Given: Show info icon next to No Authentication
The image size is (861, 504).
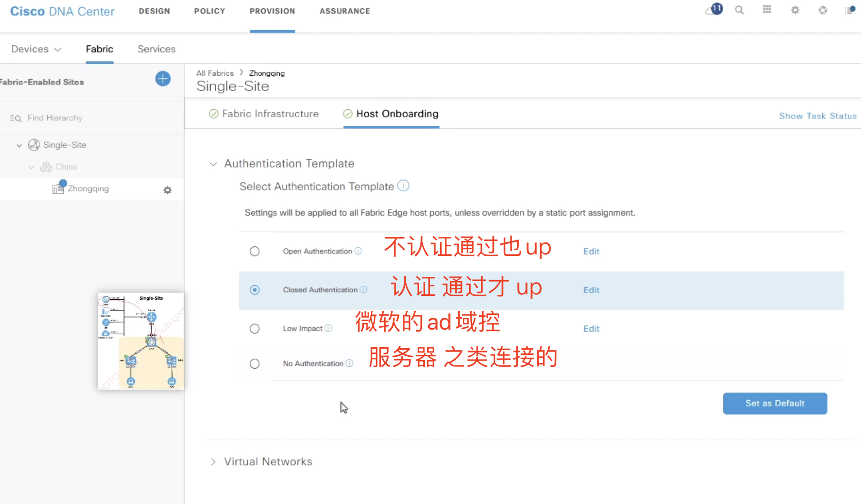Looking at the screenshot, I should tap(349, 363).
